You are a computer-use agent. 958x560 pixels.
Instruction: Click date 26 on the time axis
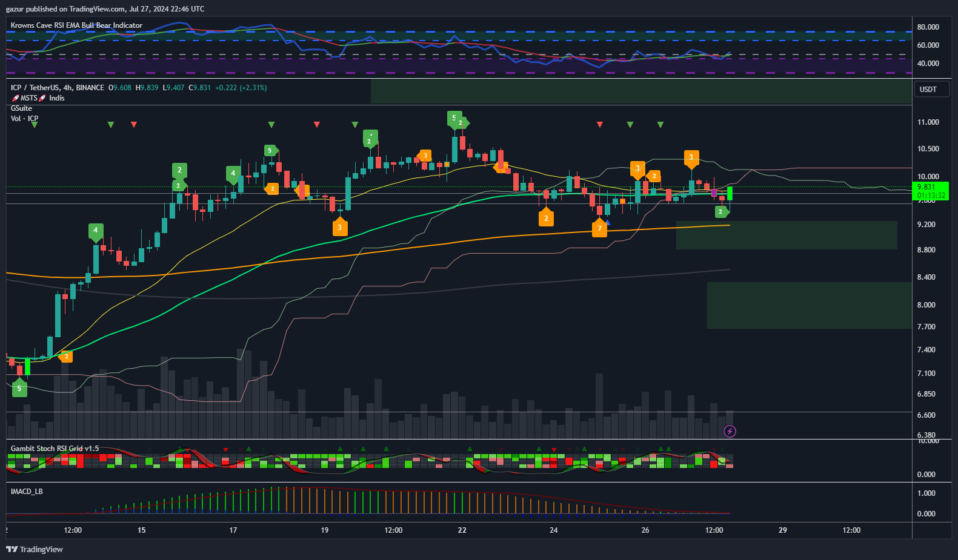point(645,530)
